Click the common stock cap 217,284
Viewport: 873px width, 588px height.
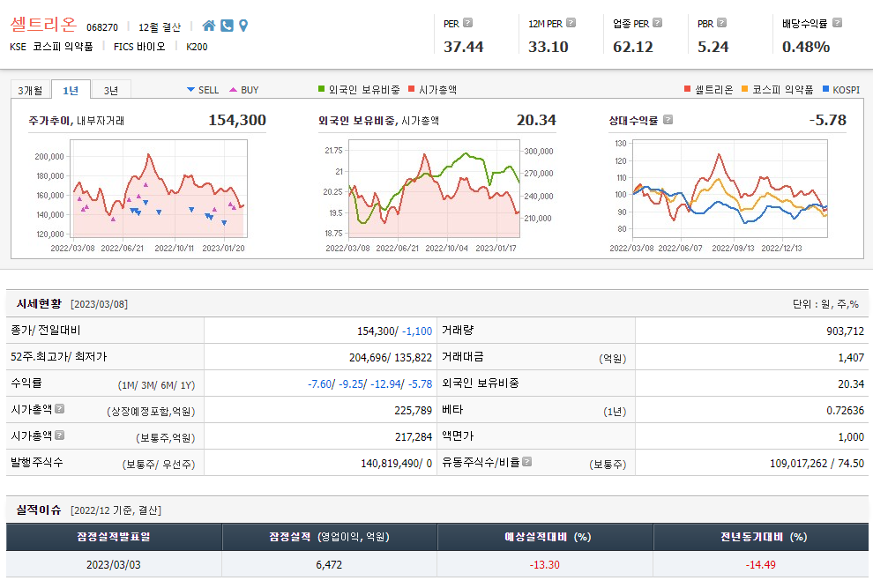[x=413, y=437]
